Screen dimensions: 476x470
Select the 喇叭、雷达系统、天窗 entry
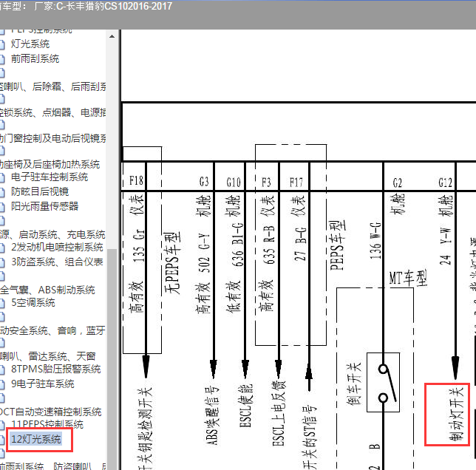click(47, 356)
